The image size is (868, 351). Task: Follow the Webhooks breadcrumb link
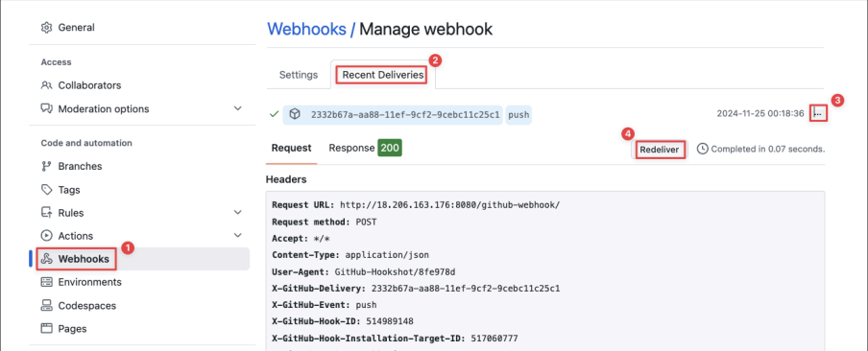[x=306, y=29]
